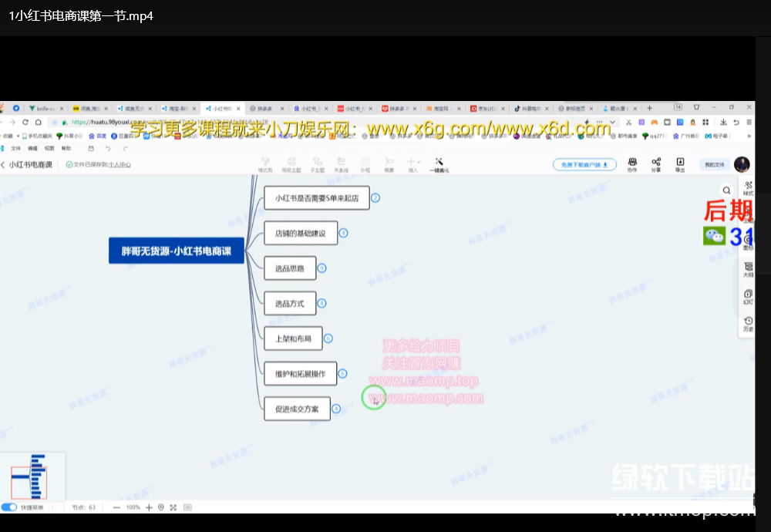Expand children of 店铺的基础建设

[x=343, y=233]
